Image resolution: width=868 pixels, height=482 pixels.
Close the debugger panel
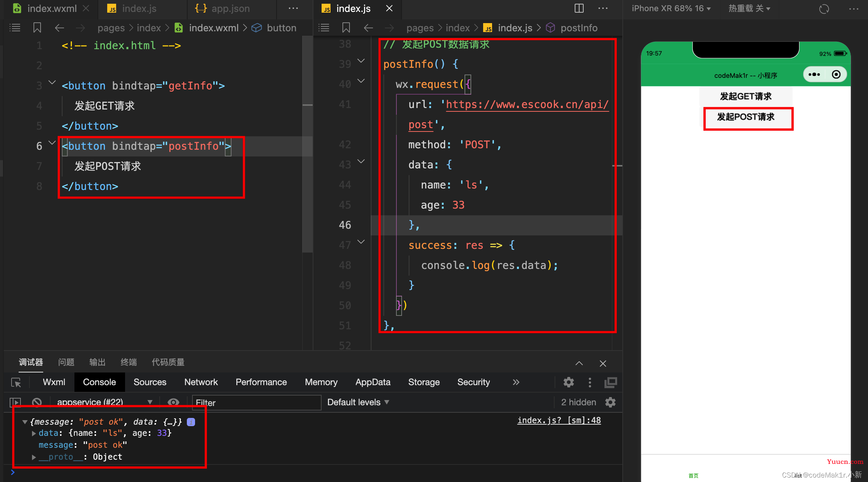603,363
